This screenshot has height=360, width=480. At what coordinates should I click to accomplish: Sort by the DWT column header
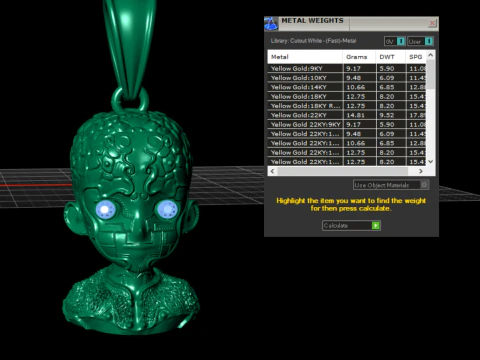pyautogui.click(x=390, y=57)
